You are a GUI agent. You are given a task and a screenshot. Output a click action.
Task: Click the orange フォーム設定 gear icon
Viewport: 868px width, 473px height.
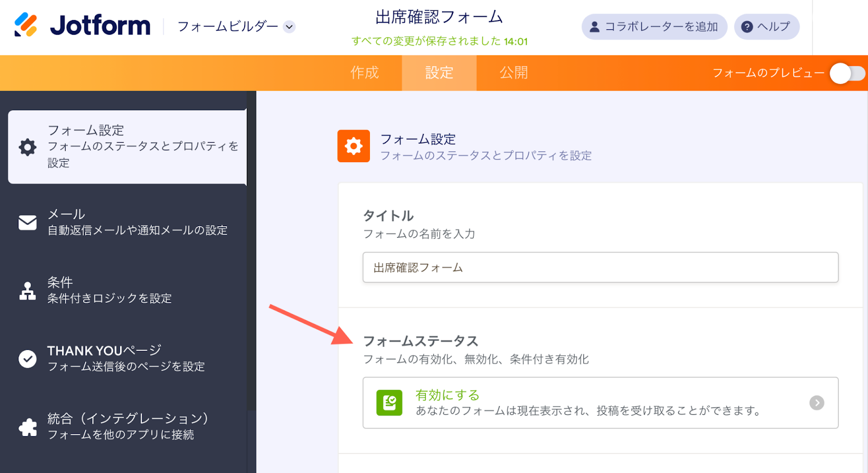click(x=354, y=146)
